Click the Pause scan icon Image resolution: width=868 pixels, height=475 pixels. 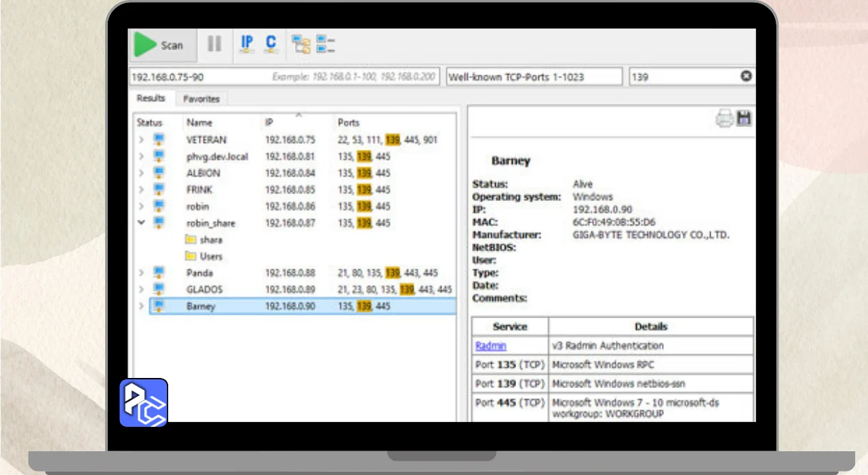point(214,45)
